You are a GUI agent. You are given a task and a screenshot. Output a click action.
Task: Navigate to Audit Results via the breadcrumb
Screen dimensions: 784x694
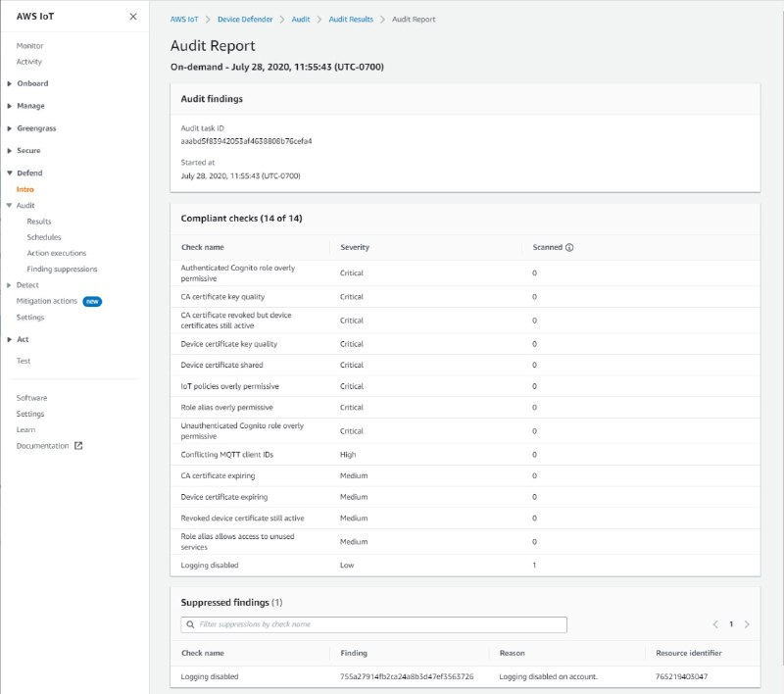coord(352,19)
